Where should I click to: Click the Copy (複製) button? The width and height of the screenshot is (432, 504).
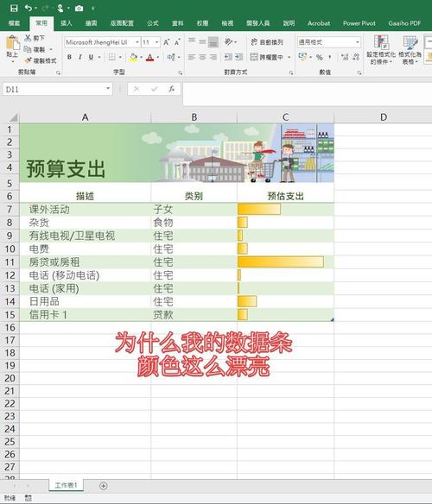pos(34,49)
